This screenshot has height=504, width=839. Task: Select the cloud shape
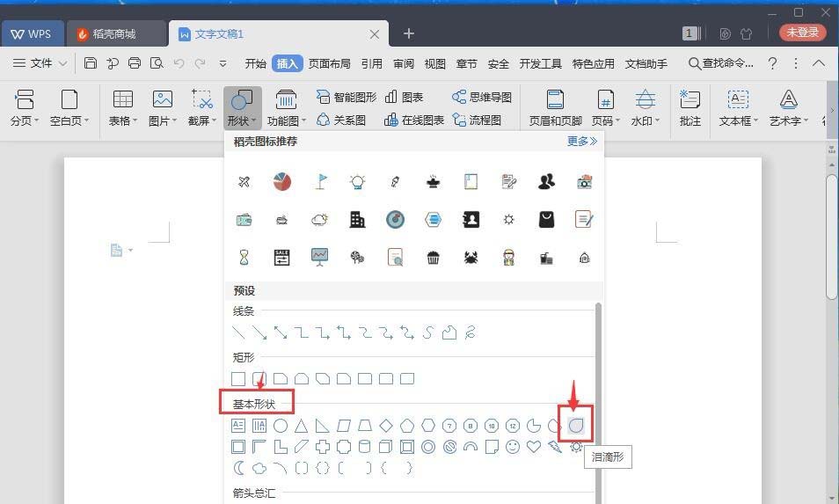point(259,469)
